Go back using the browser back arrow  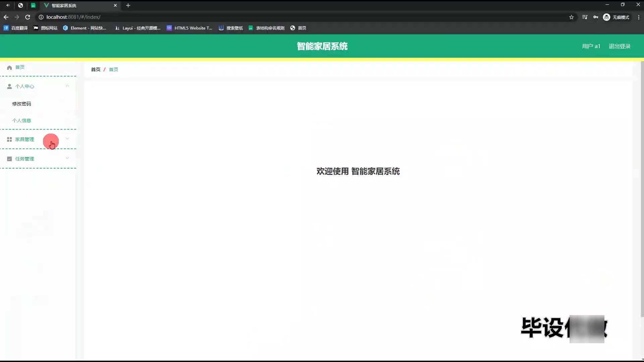(6, 17)
